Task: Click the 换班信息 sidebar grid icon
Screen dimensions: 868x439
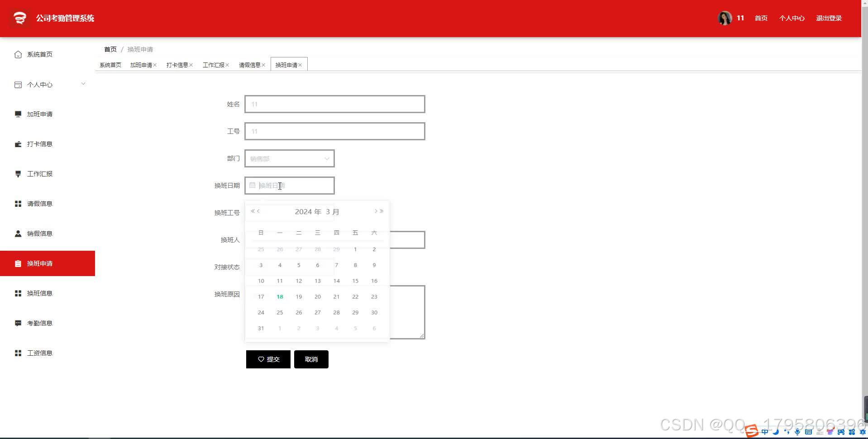Action: tap(18, 293)
